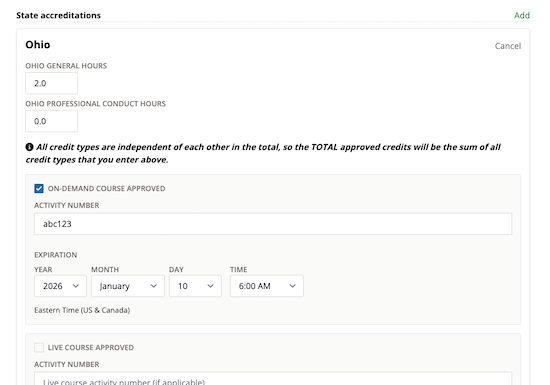Click the Add state accreditation link
This screenshot has width=550, height=385.
coord(522,15)
